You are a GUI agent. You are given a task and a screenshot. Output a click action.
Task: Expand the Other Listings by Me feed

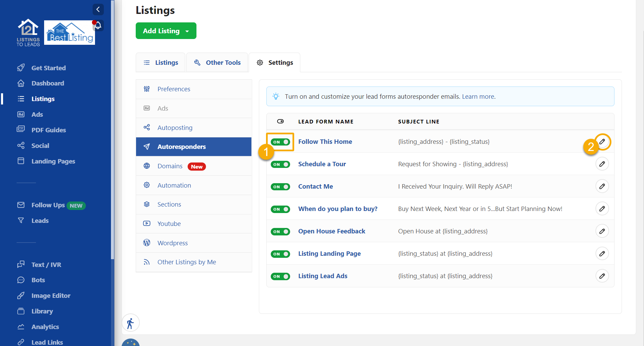[187, 262]
